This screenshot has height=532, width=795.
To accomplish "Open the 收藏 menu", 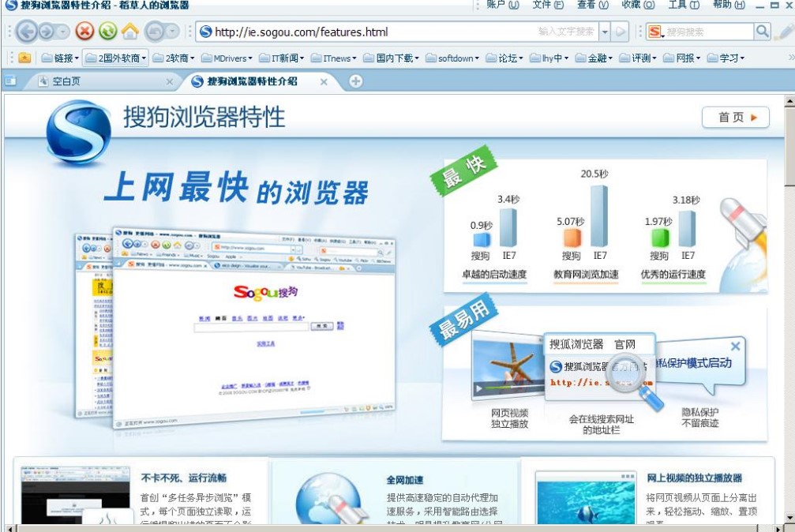I will (638, 5).
